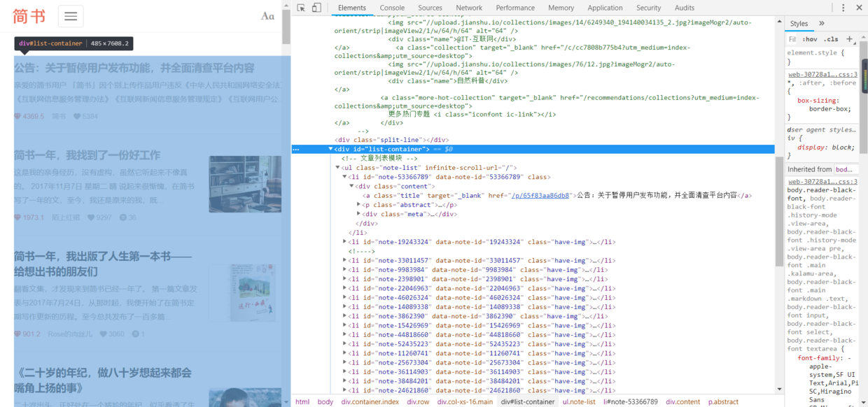Click the li#note-53366789 breadcrumb
The width and height of the screenshot is (868, 407).
pos(631,401)
